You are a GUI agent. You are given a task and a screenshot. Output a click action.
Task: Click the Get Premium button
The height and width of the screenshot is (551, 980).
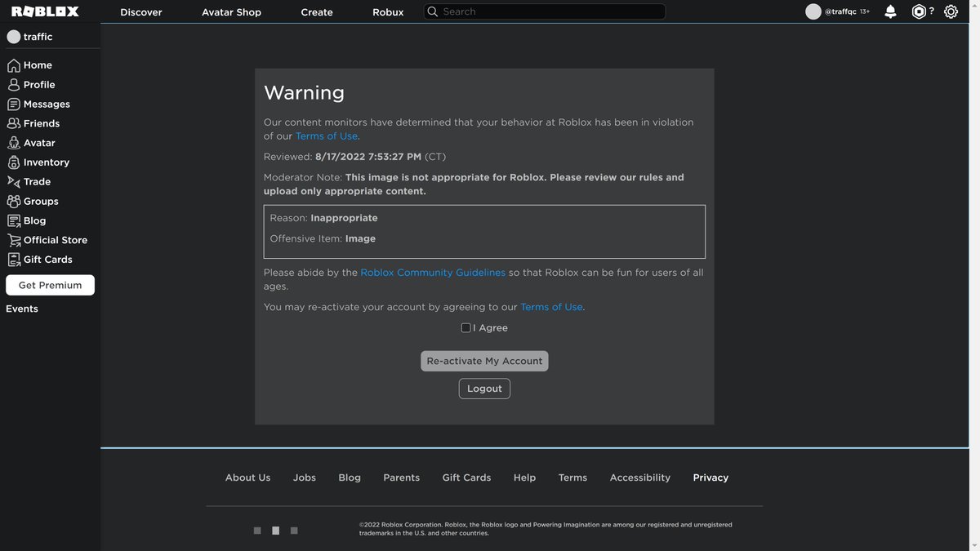[50, 285]
